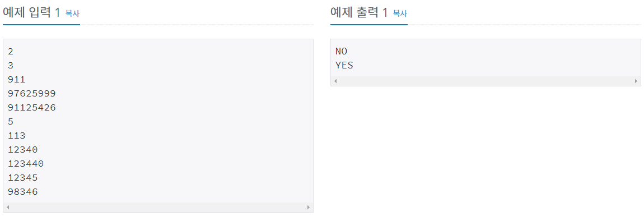Screen dimensions: 644x216
Task: Click the line 113 in sample input
Action: pos(16,136)
